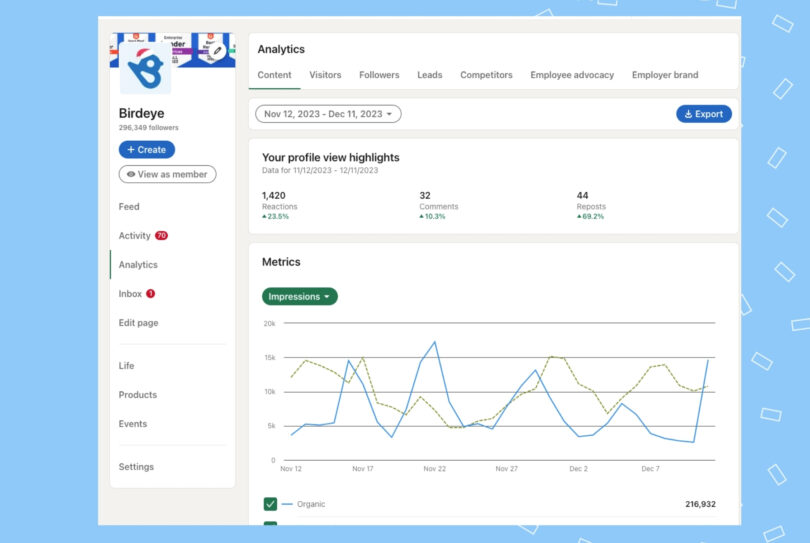
Task: Open Activity in sidebar
Action: pyautogui.click(x=134, y=236)
